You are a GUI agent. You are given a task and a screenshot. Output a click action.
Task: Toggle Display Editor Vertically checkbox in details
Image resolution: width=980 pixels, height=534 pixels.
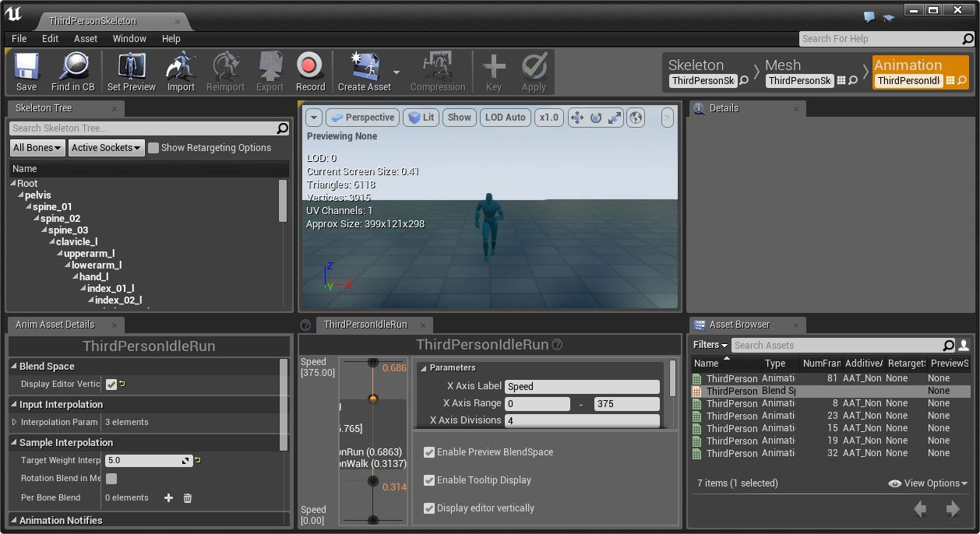[111, 384]
